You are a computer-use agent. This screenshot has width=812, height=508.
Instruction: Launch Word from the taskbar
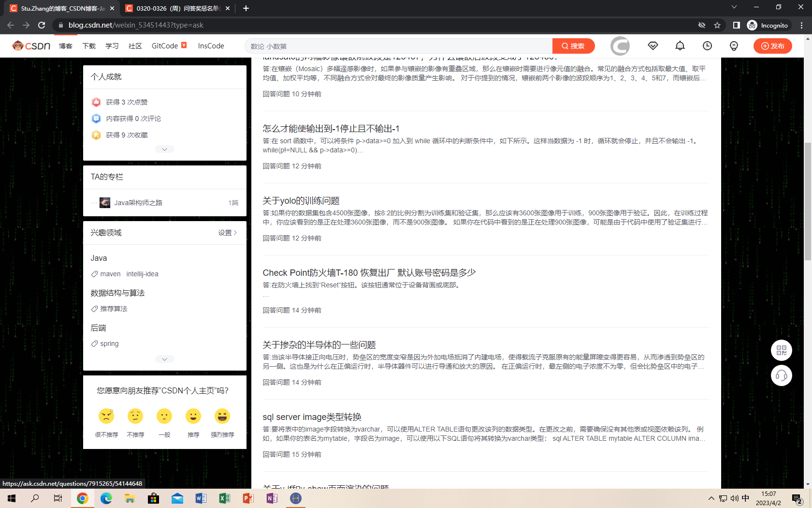(201, 498)
